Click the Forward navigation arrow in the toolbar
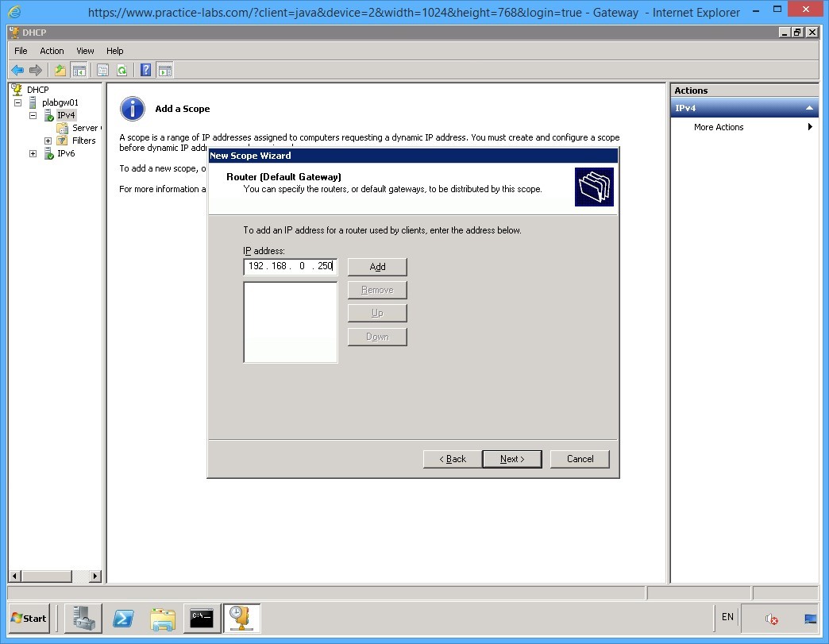Viewport: 829px width, 644px height. pos(35,70)
